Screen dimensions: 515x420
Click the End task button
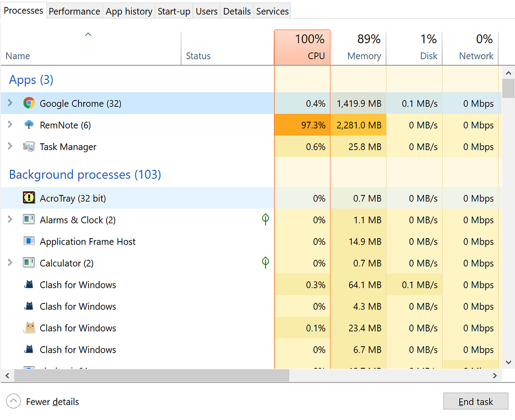[x=475, y=401]
